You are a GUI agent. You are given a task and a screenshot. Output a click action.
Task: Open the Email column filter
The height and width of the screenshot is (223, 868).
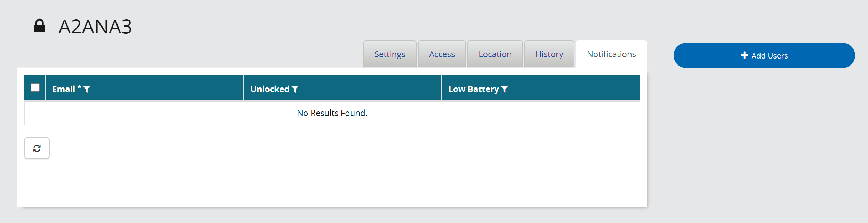tap(87, 90)
